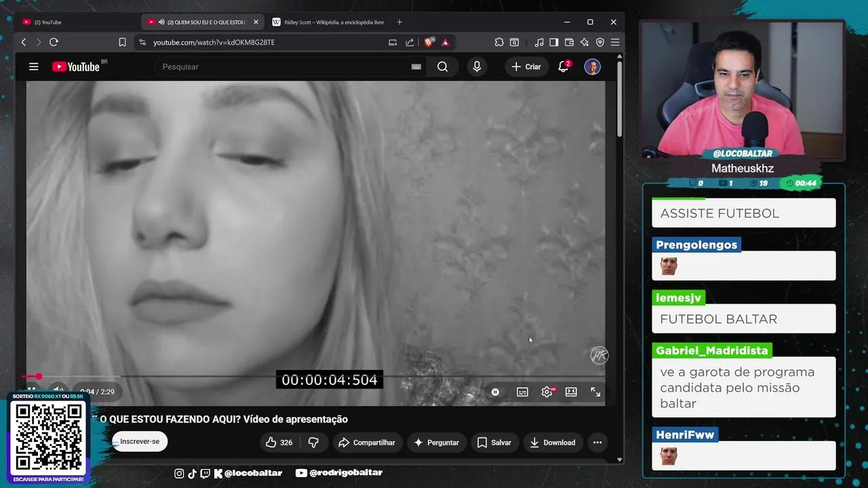Toggle subtitles/closed captions in the player
Viewport: 868px width, 488px height.
pyautogui.click(x=522, y=392)
